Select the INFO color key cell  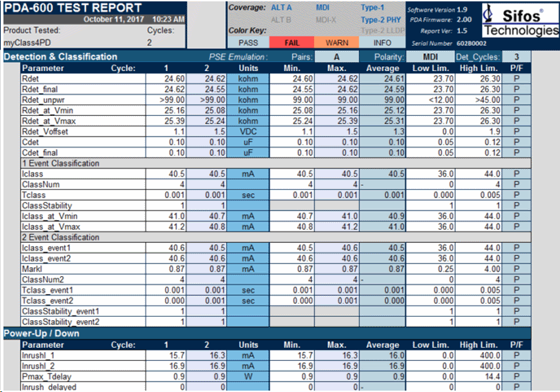382,43
